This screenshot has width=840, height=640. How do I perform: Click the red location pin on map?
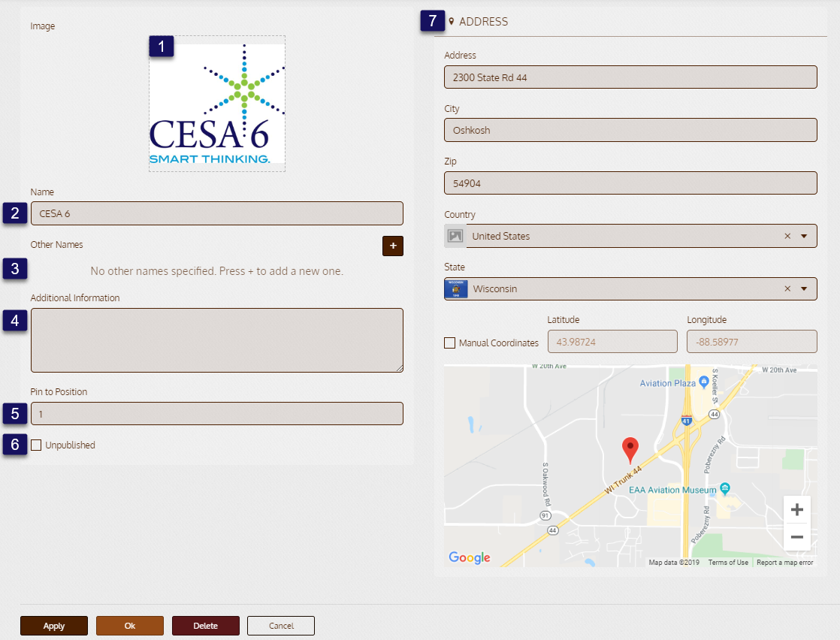(630, 451)
